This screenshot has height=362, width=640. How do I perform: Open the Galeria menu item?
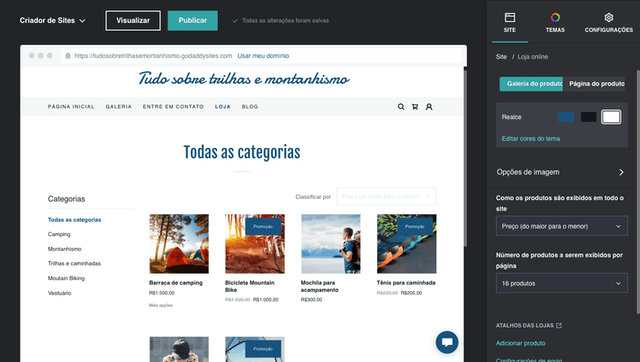tap(119, 107)
